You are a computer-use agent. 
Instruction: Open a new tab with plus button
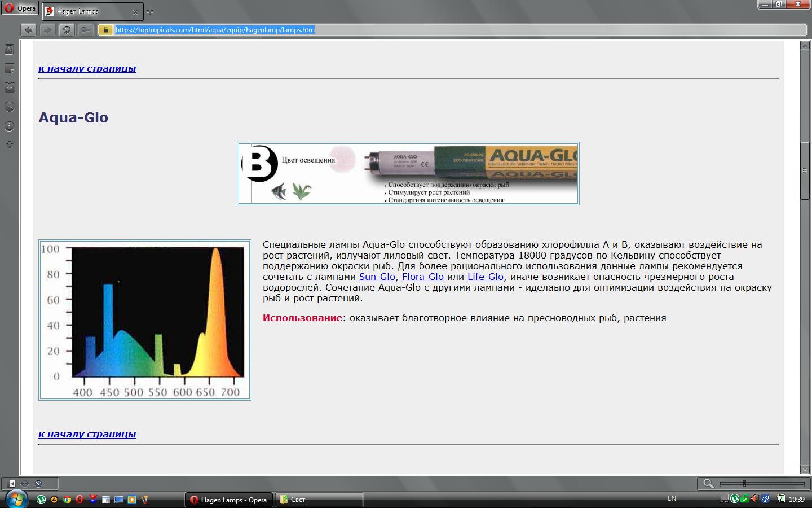[x=149, y=11]
